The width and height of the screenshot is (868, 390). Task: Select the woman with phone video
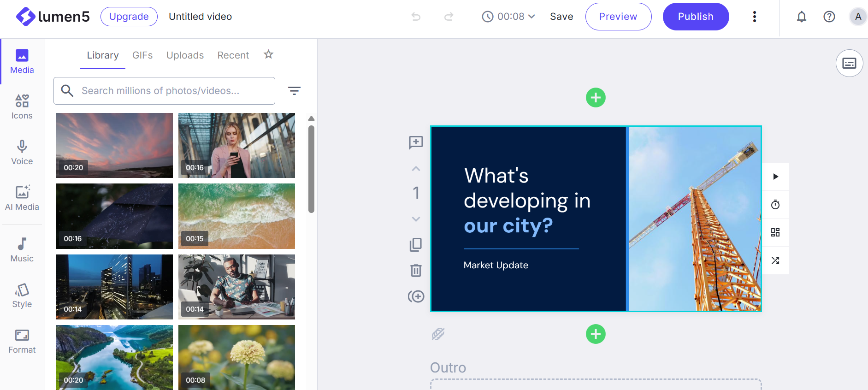236,146
